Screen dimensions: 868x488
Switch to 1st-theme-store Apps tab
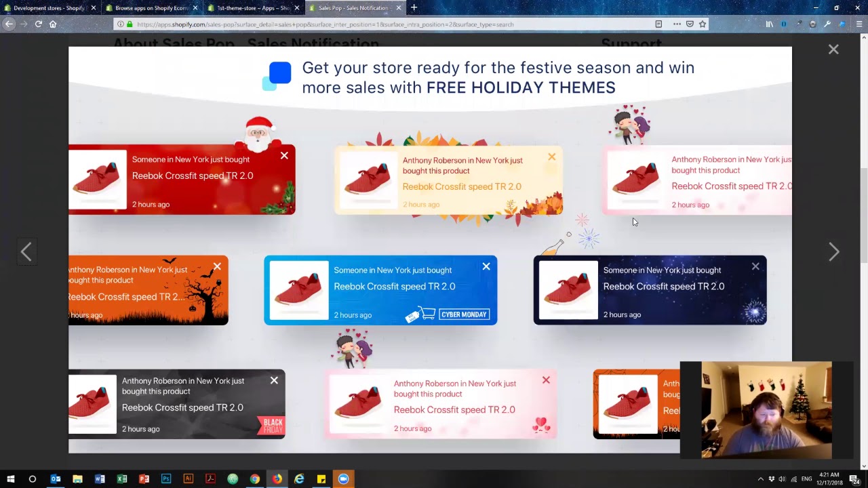(x=252, y=8)
